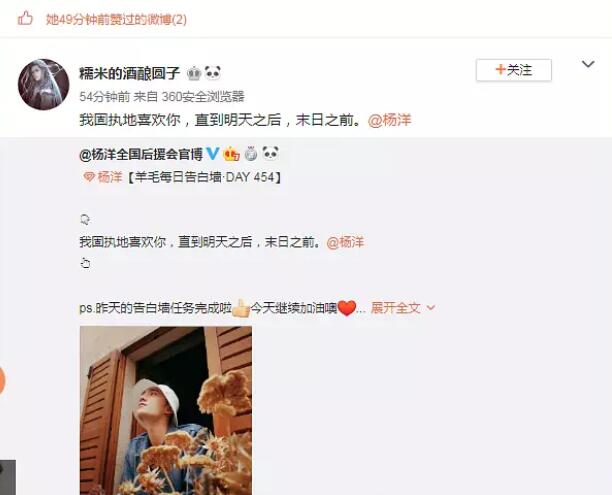Click the golden crown badge after 后援会官博
Image resolution: width=612 pixels, height=495 pixels.
click(231, 154)
